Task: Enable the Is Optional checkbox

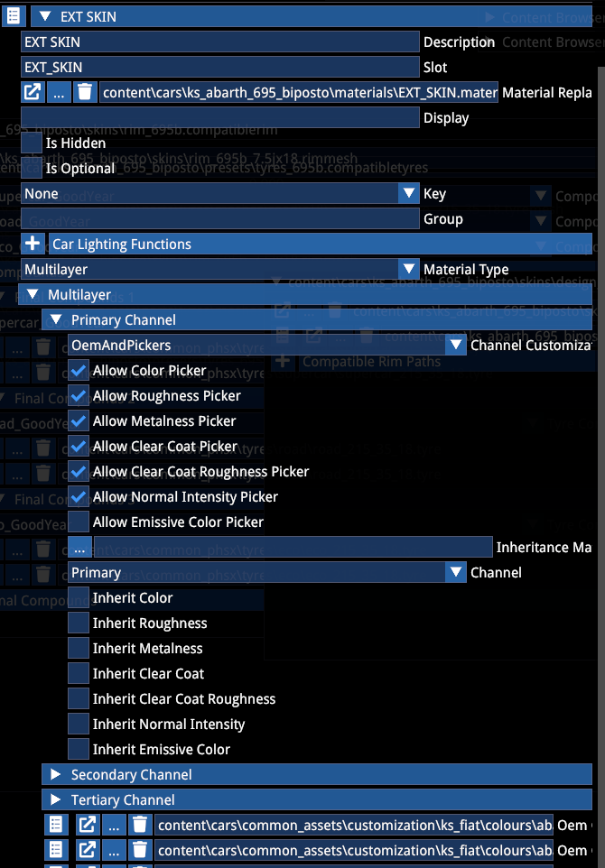Action: coord(32,169)
